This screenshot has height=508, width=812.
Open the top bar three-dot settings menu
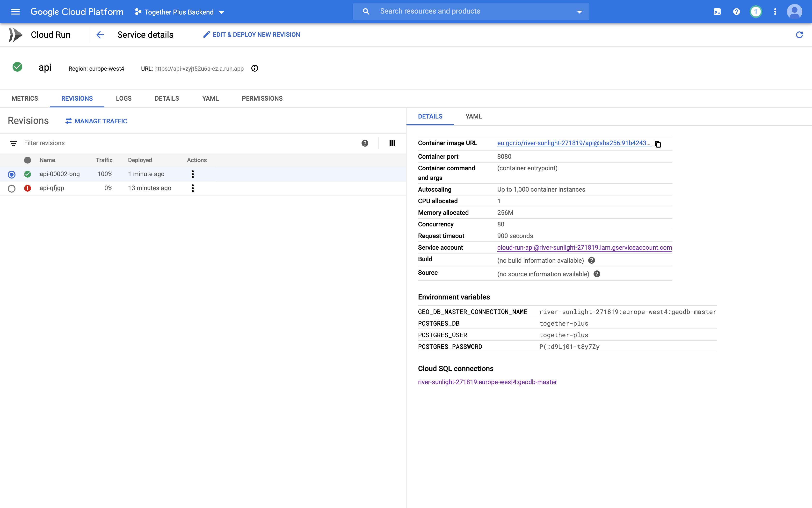[775, 12]
